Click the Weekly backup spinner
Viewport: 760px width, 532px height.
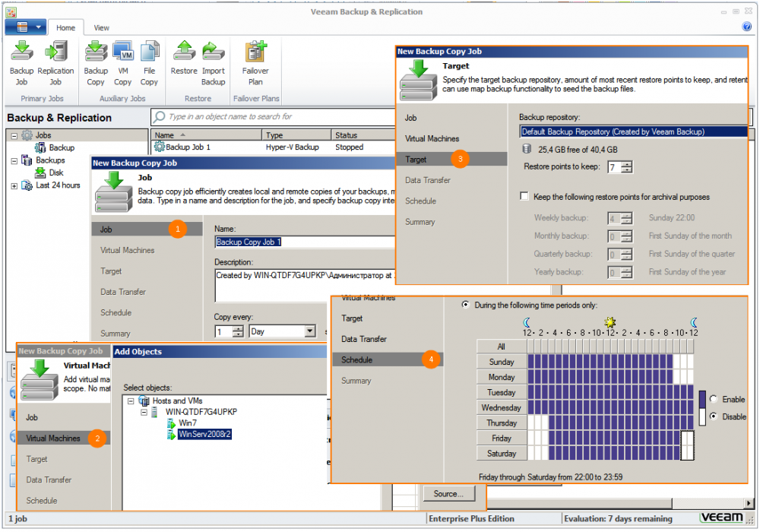coord(627,218)
